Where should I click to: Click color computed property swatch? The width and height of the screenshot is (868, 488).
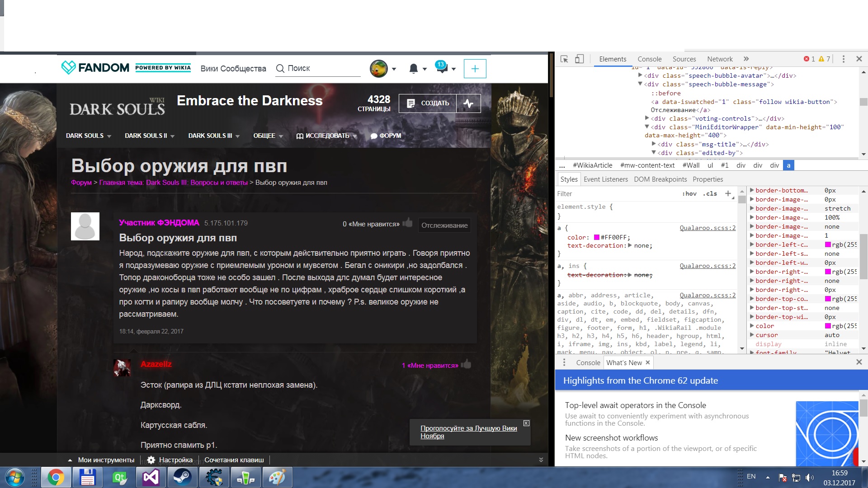point(828,326)
